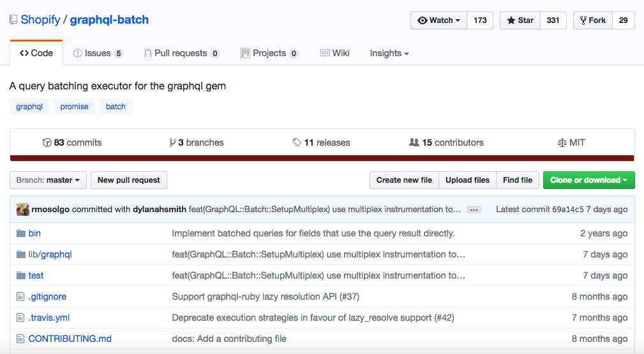Open the lazy resolution API (#37) commit
Screen dimensions: 644x354
(x=266, y=296)
